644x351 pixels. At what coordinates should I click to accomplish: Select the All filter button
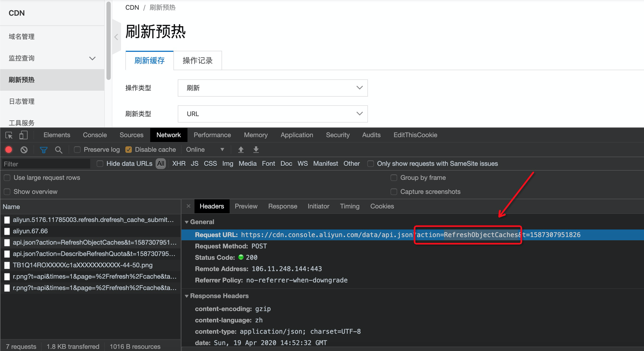161,164
